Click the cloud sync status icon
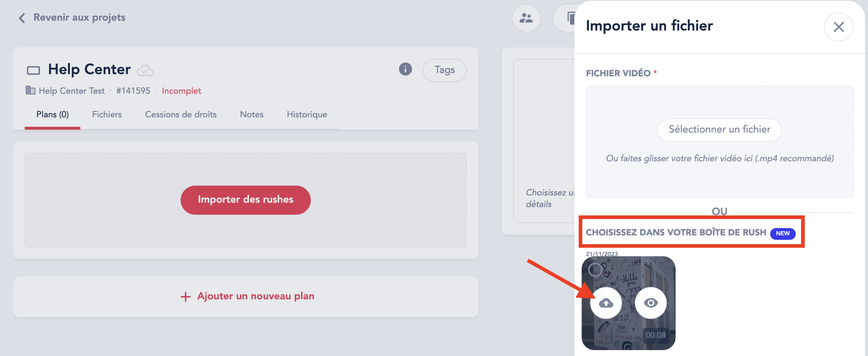The image size is (868, 356). tap(145, 70)
